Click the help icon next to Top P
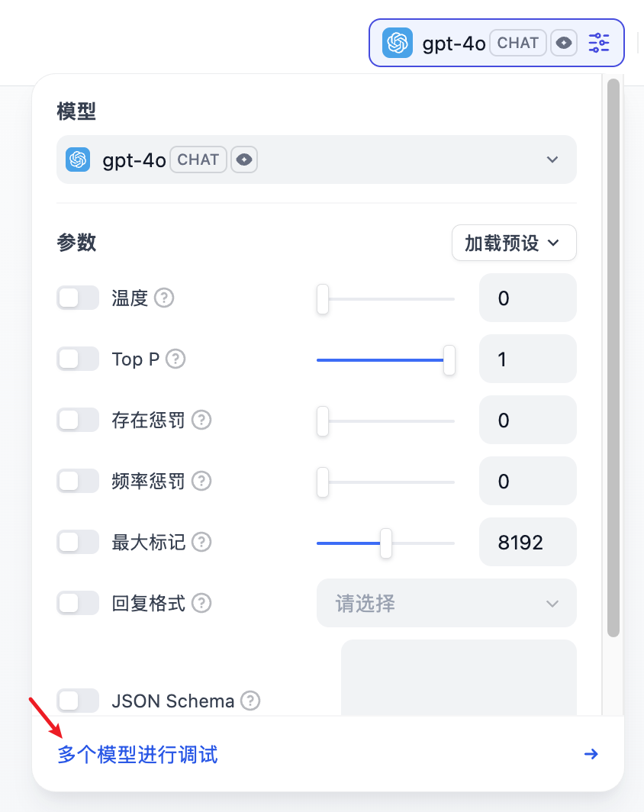The image size is (644, 812). (175, 359)
